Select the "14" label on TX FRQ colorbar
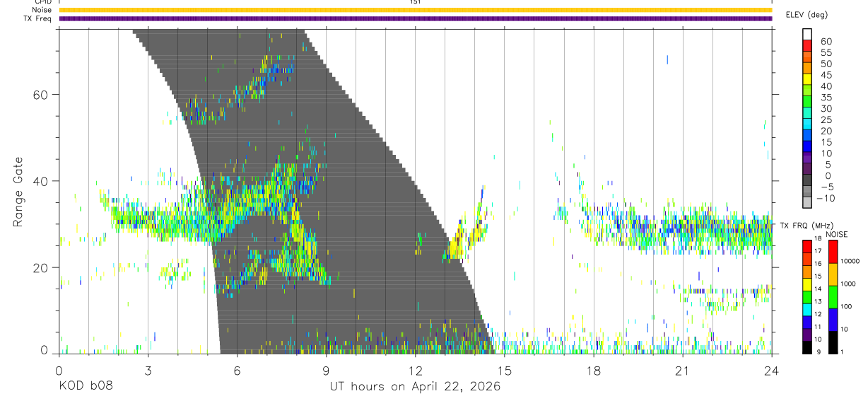Viewport: 868px width, 401px height. pos(818,289)
